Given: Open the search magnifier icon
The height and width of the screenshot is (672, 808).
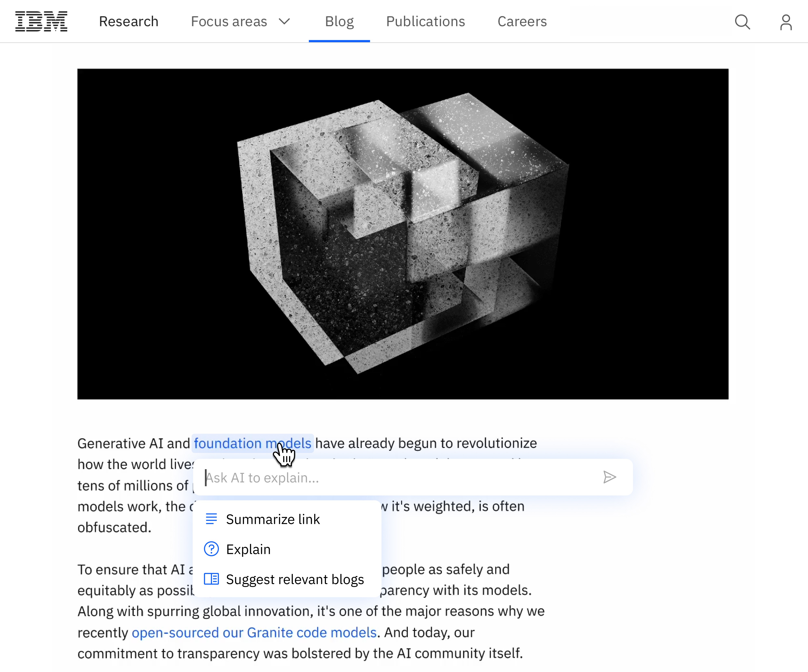Looking at the screenshot, I should coord(742,22).
